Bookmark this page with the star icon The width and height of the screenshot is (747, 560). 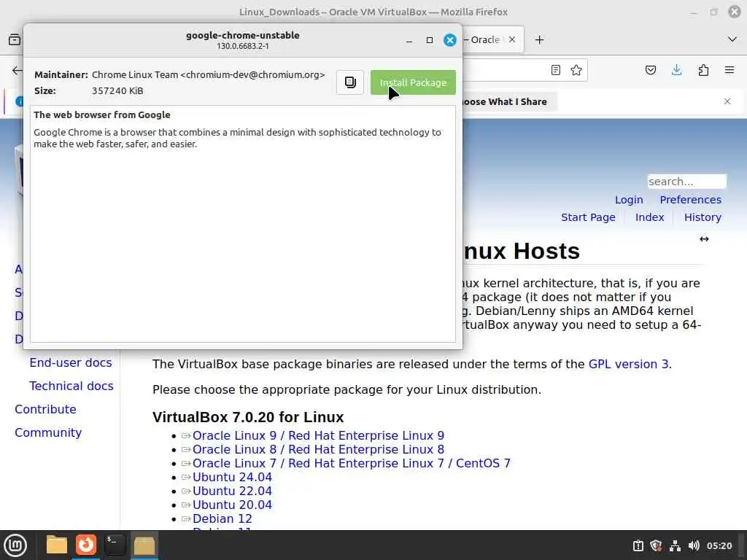576,70
